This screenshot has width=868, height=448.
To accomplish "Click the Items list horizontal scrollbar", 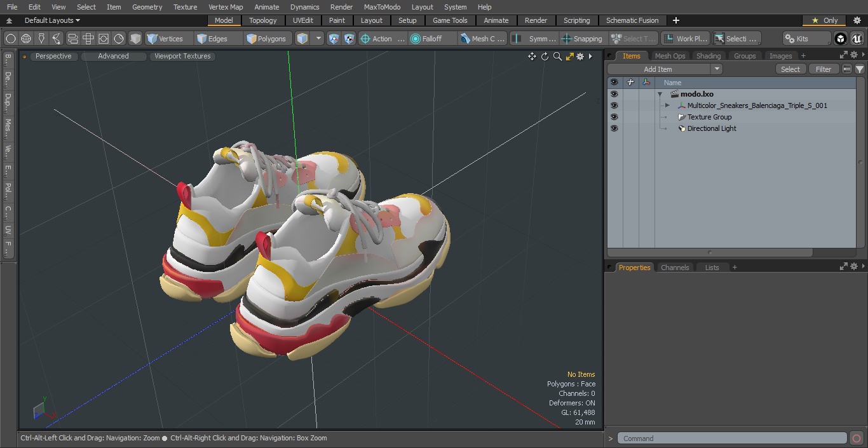I will click(x=710, y=252).
